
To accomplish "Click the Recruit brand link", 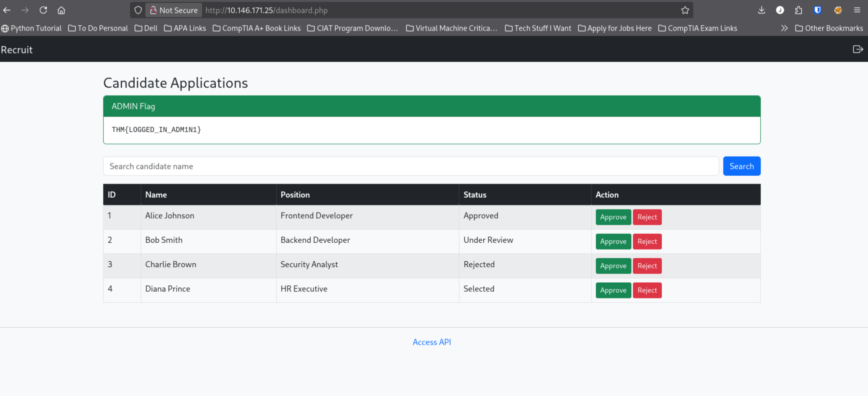I will coord(17,49).
